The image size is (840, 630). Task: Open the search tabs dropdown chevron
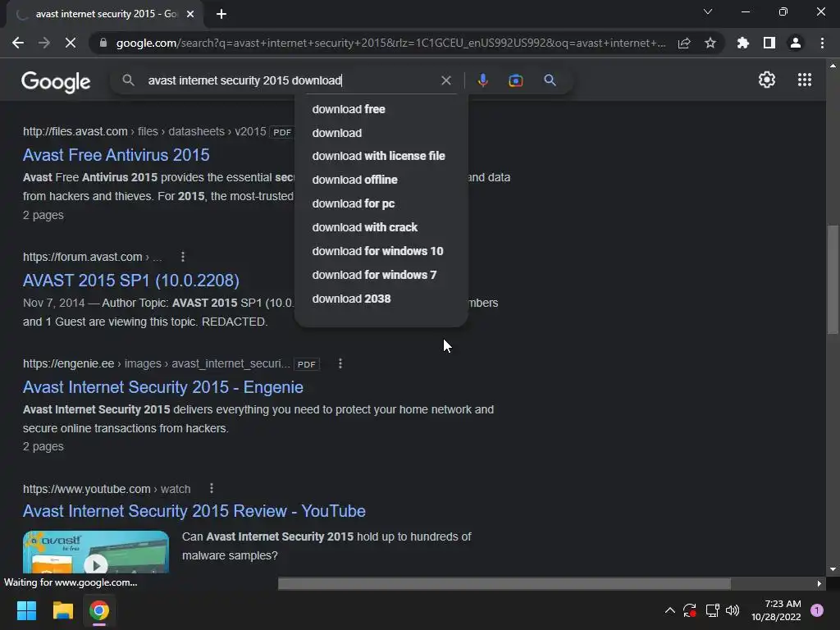708,11
